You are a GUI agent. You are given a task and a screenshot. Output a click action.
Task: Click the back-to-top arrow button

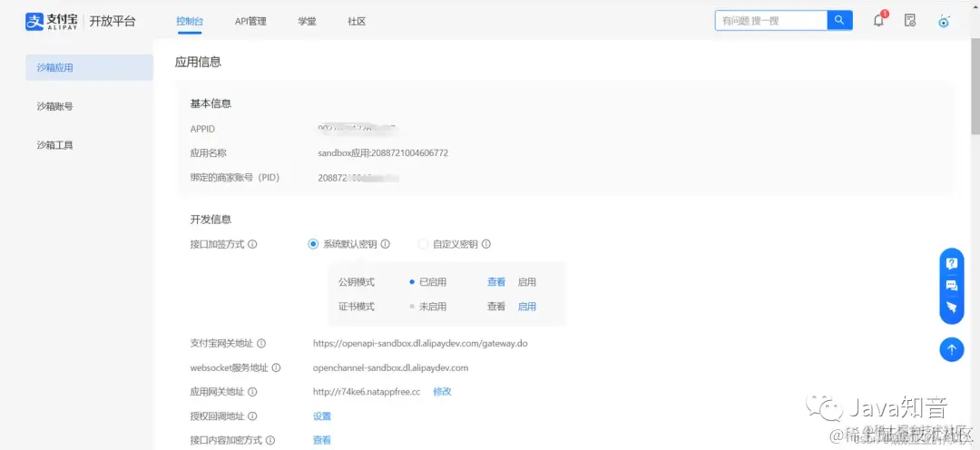[952, 349]
